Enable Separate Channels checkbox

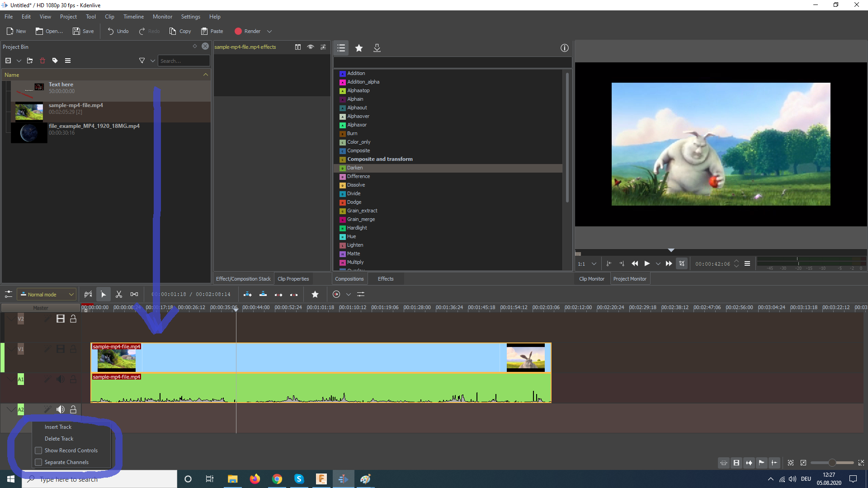[39, 462]
